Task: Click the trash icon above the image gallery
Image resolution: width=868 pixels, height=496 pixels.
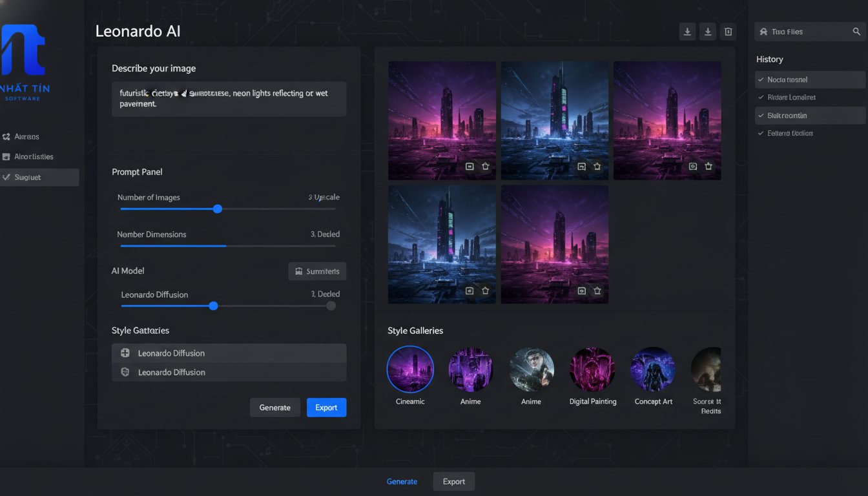Action: [728, 32]
